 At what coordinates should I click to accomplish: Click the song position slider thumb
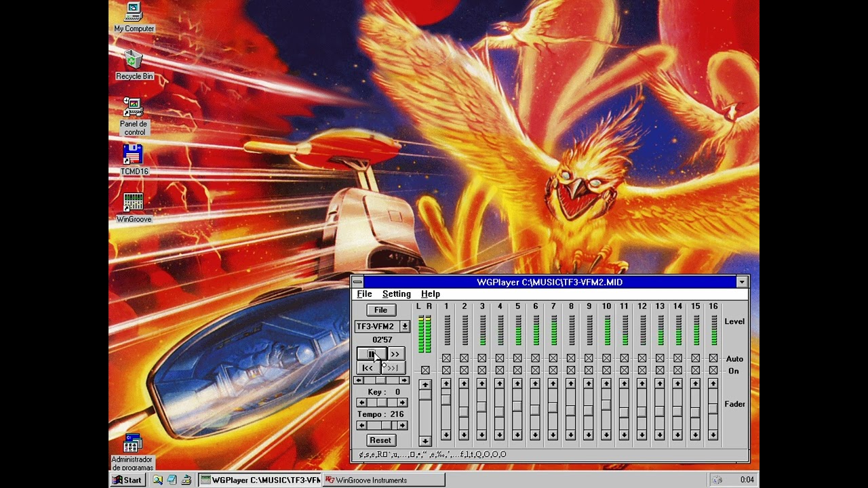(380, 380)
